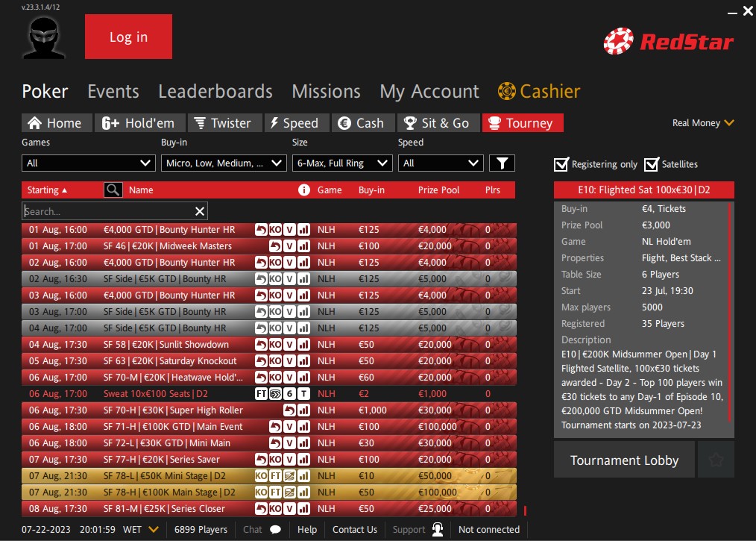756x541 pixels.
Task: Click the T icon on Sweat 10x€100 Seats row
Action: pyautogui.click(x=303, y=394)
